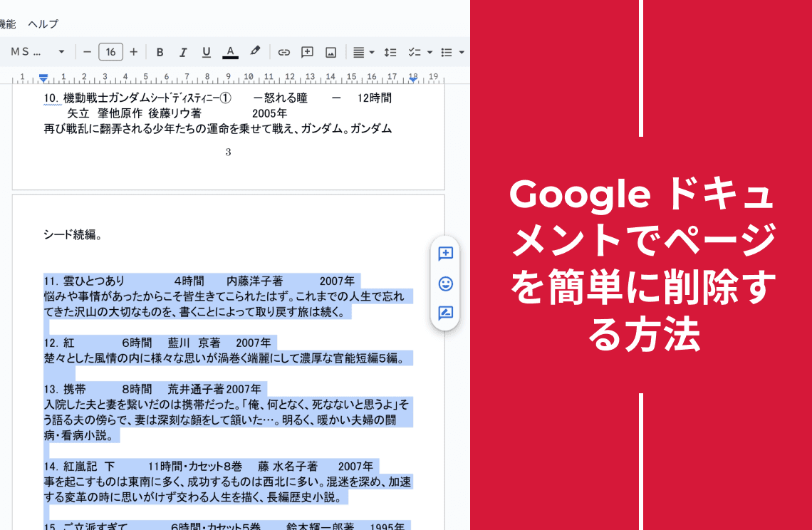Expand the bulleted list options arrow
812x530 pixels.
click(462, 52)
